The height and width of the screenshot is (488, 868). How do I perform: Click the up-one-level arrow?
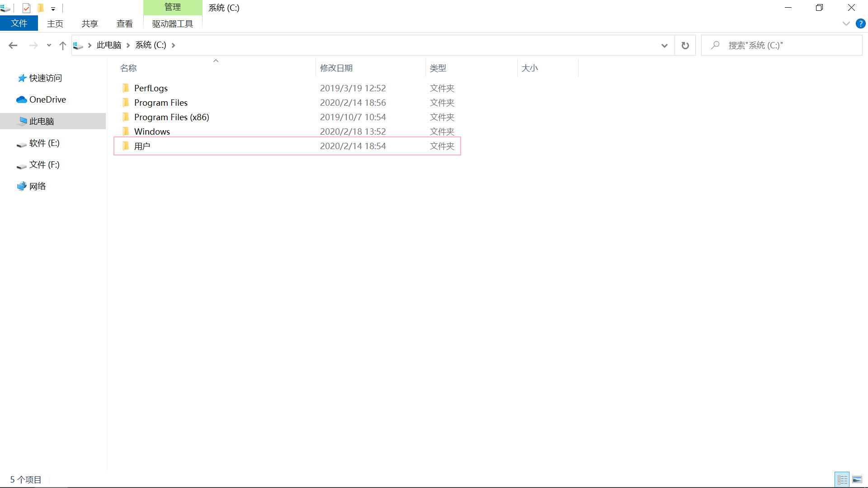point(63,45)
